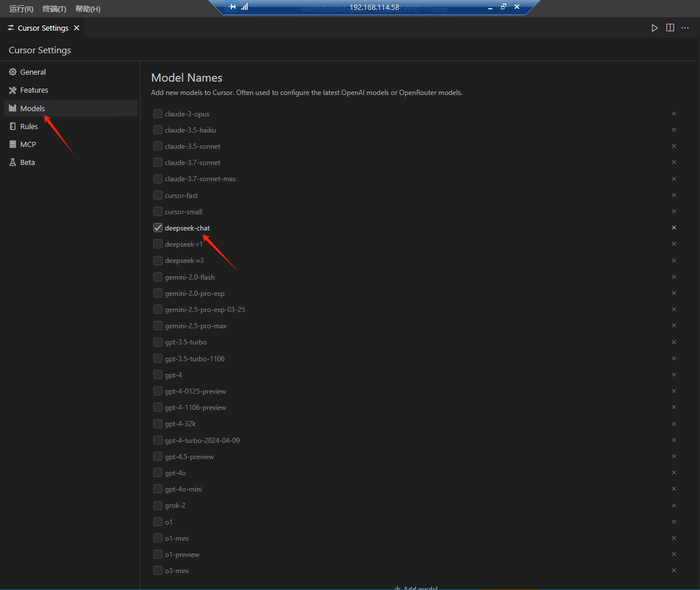
Task: Remove gpt-4o model with its X
Action: coord(674,472)
